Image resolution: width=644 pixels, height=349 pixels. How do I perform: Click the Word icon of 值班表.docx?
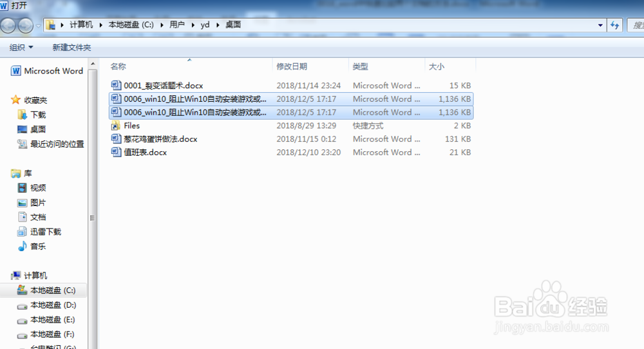point(116,152)
